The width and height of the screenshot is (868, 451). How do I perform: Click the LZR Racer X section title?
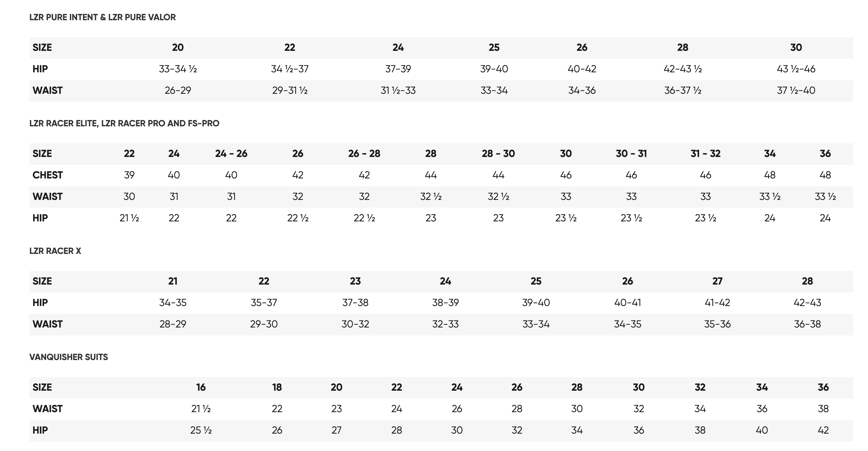tap(55, 251)
